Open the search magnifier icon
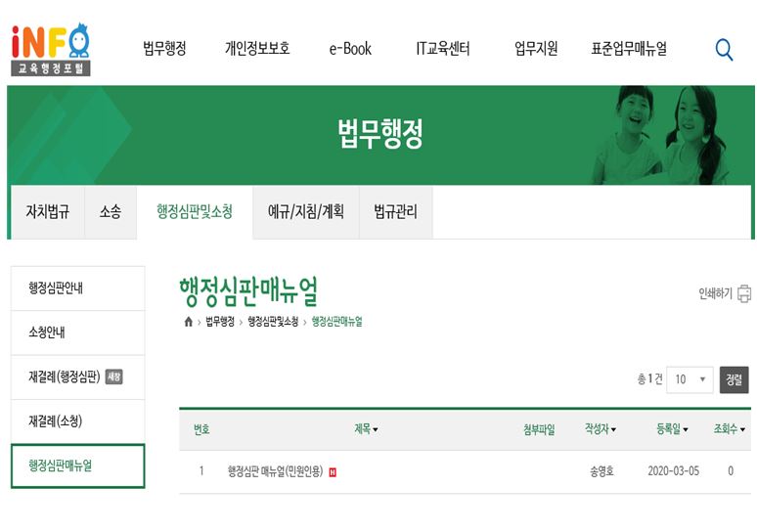 (724, 50)
